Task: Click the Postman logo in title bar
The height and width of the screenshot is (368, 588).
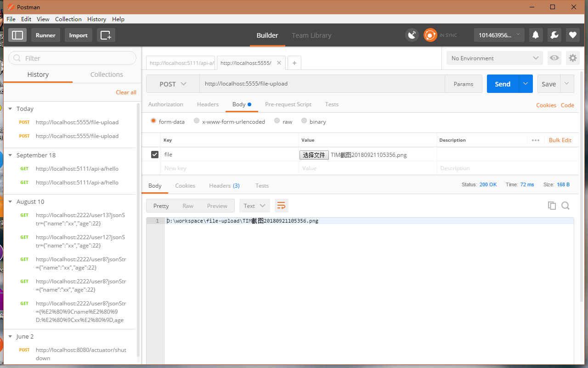Action: coord(11,7)
